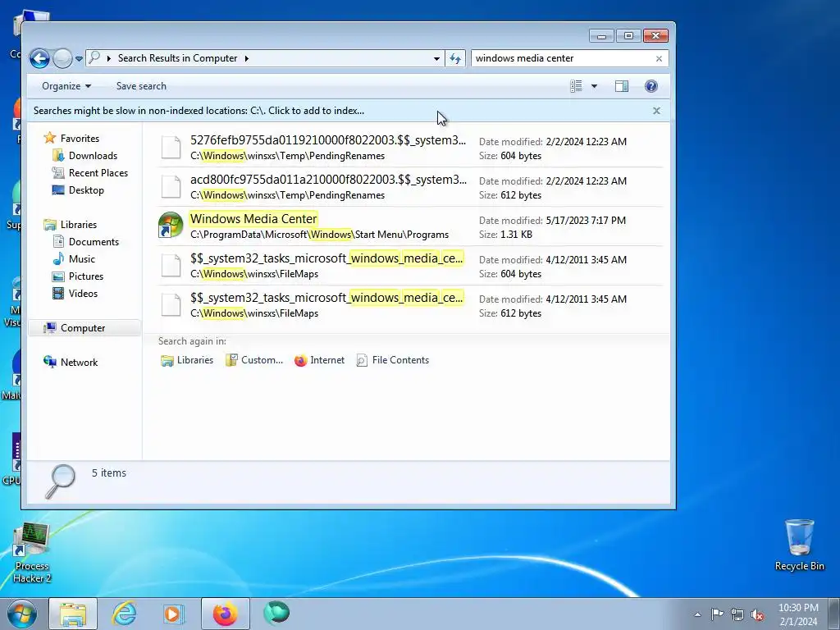Clear the 'windows media center' search text
This screenshot has height=630, width=840.
659,58
